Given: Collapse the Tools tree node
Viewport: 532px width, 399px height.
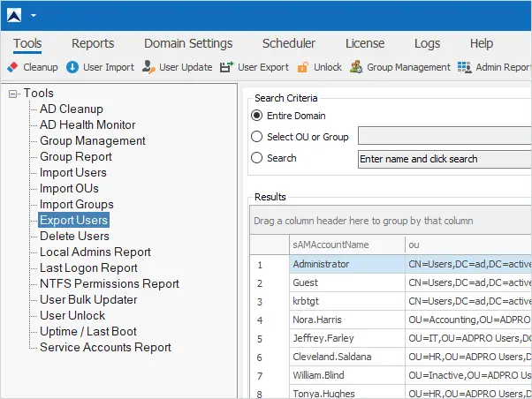Looking at the screenshot, I should 12,94.
